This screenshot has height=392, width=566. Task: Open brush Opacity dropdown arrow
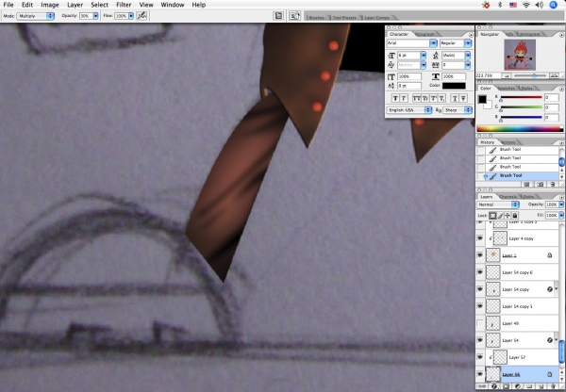pyautogui.click(x=95, y=16)
